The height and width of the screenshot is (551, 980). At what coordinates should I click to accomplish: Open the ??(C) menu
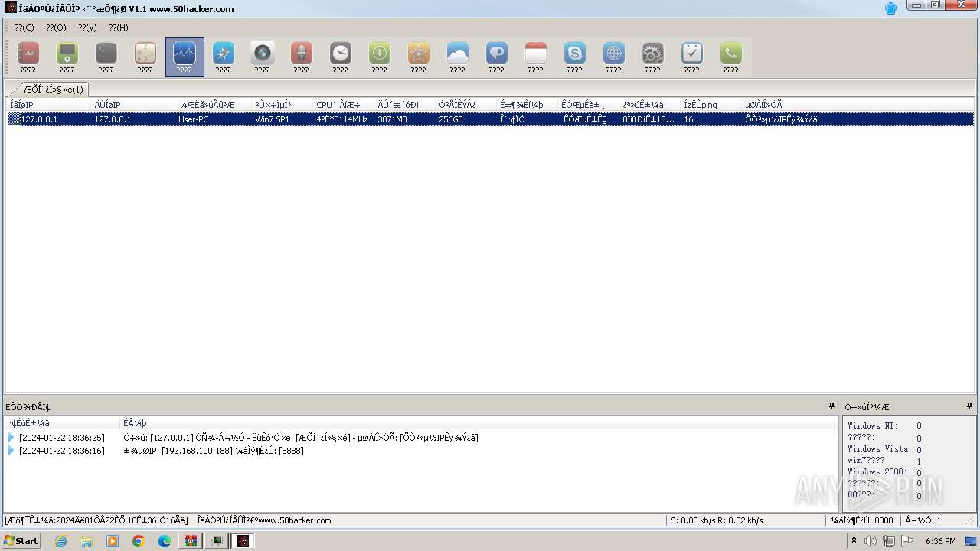point(24,28)
